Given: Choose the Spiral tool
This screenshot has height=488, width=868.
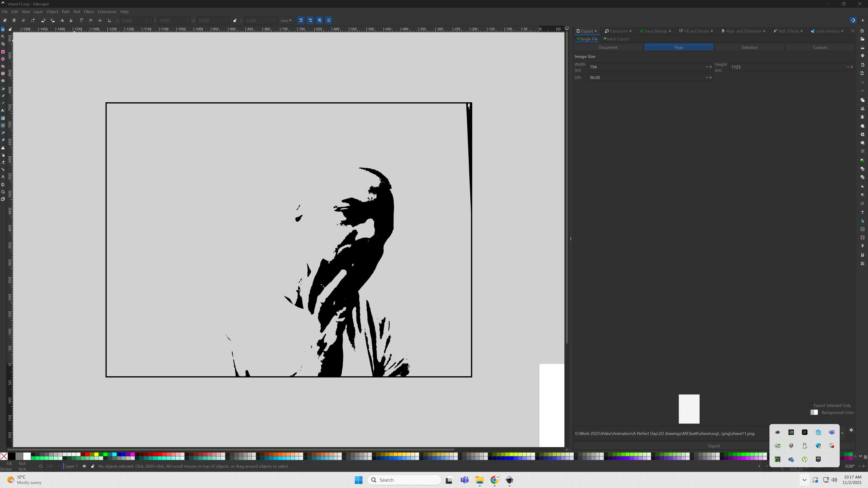Looking at the screenshot, I should (3, 81).
